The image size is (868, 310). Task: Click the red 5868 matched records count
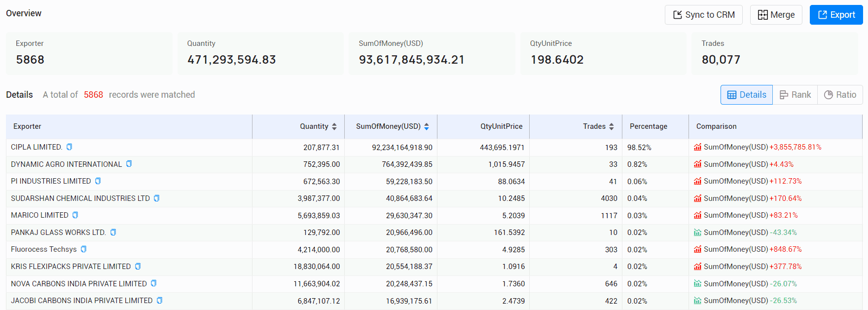pos(93,95)
